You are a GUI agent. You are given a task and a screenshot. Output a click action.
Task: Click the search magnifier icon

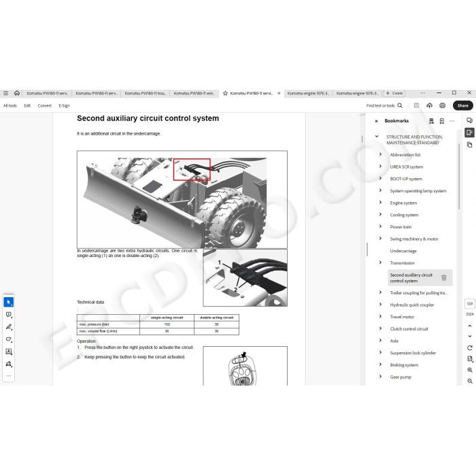(x=400, y=105)
